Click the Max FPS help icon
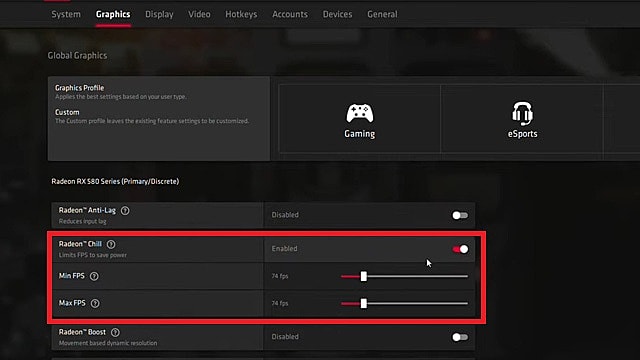Screen dimensions: 640x360 (95, 303)
